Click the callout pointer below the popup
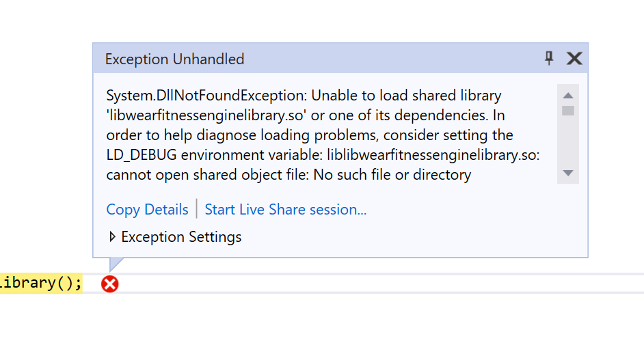Viewport: 644px width, 358px height. click(115, 264)
